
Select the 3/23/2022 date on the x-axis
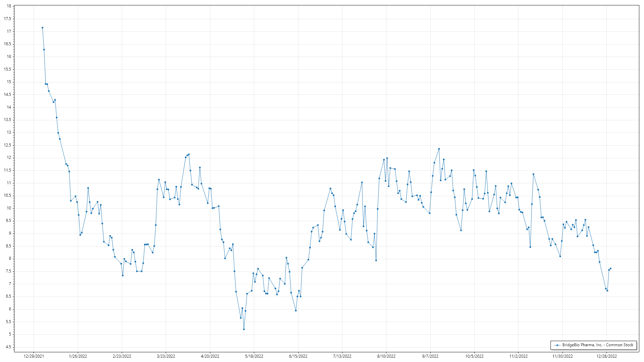pyautogui.click(x=166, y=356)
